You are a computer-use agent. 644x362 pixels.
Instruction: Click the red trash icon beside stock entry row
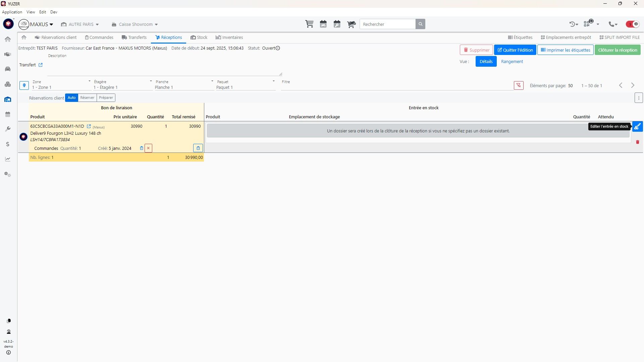click(x=638, y=142)
